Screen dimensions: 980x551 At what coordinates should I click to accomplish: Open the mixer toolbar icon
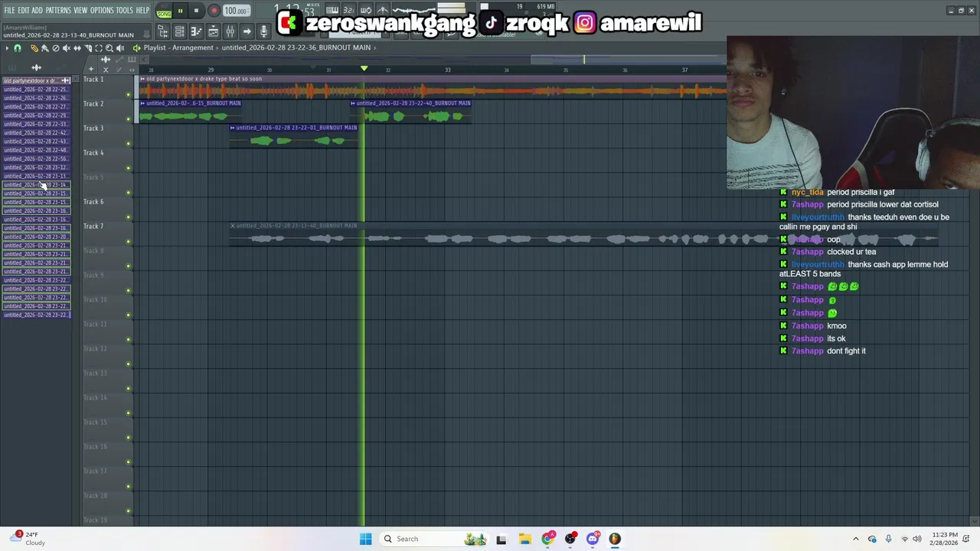230,31
